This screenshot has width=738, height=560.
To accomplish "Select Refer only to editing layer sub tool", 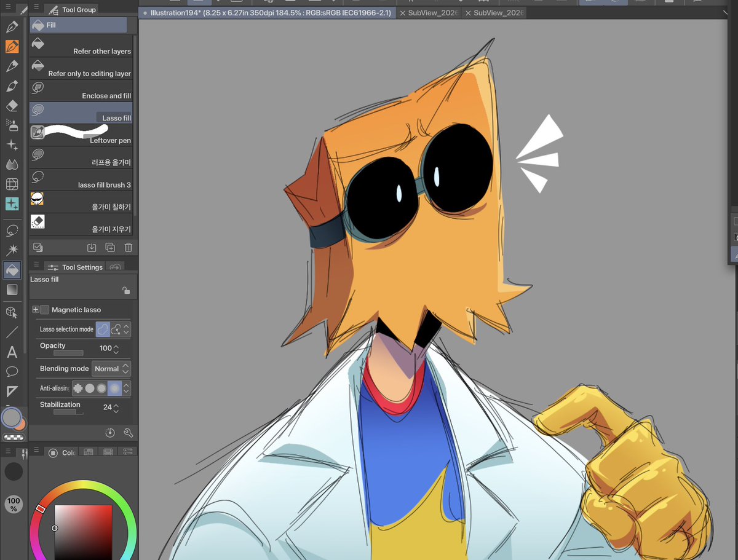I will tap(81, 68).
